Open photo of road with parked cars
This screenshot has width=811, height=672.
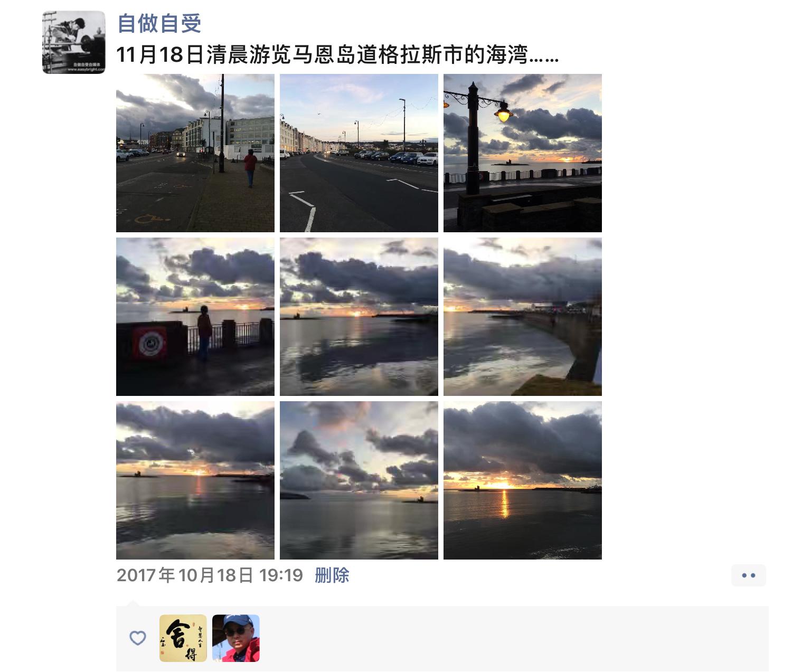(x=359, y=153)
